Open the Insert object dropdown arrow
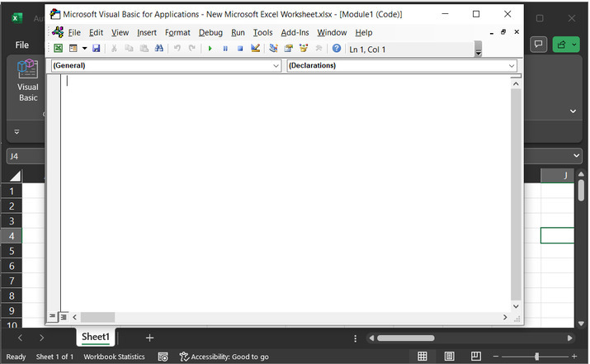The width and height of the screenshot is (590, 364). [85, 48]
